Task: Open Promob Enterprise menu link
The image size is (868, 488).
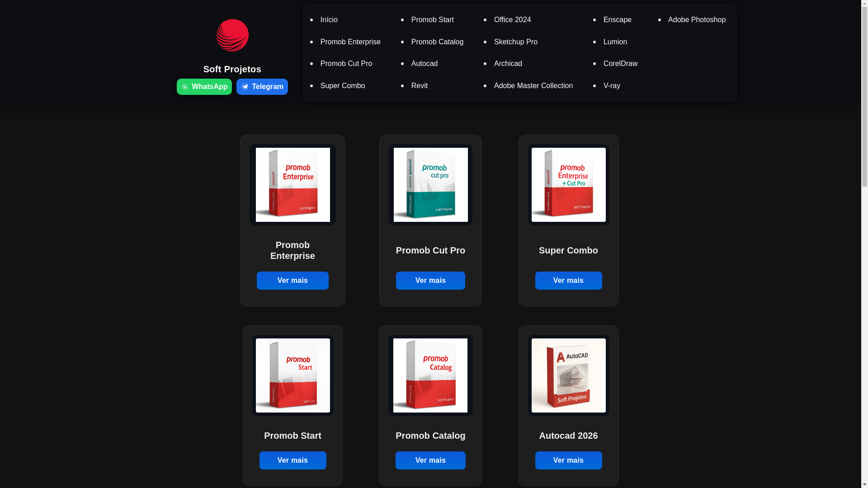Action: tap(350, 42)
